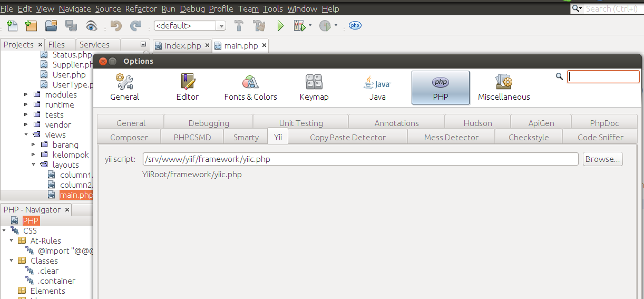Open the Tools menu
The height and width of the screenshot is (299, 644).
pyautogui.click(x=272, y=8)
